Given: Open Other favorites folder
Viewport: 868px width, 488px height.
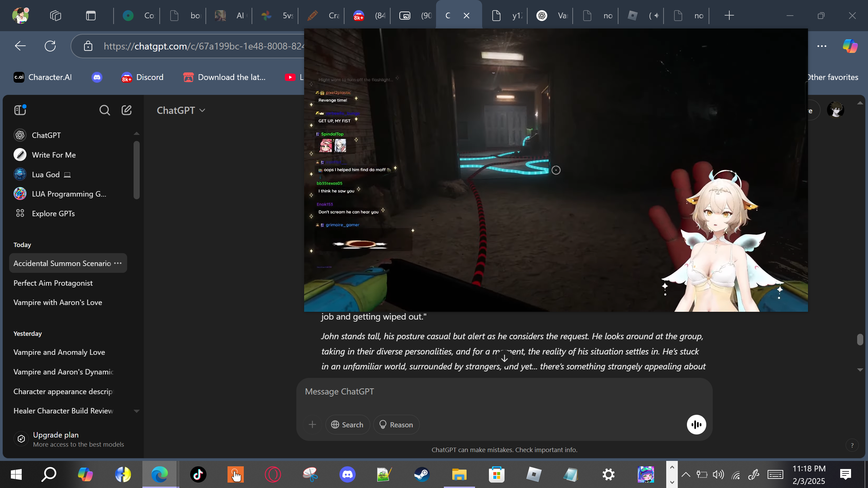Looking at the screenshot, I should click(x=832, y=77).
